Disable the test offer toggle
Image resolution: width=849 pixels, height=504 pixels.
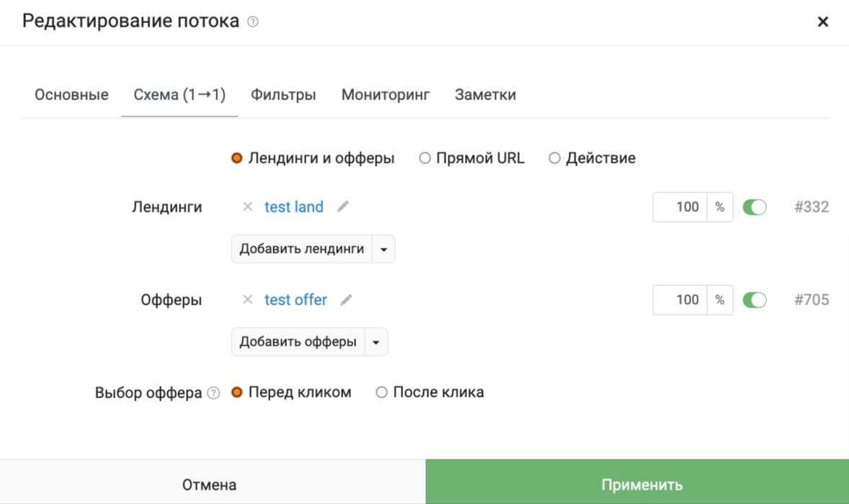tap(755, 300)
